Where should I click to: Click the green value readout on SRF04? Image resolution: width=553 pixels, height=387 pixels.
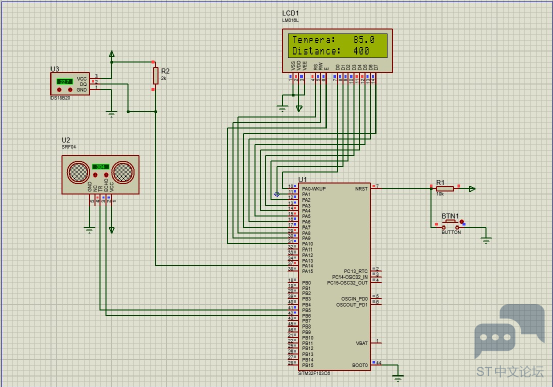101,167
